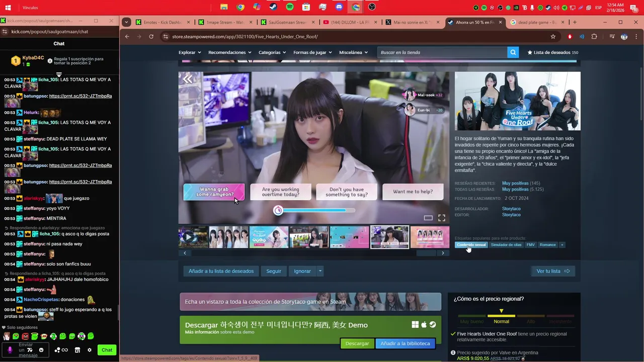The width and height of the screenshot is (644, 362).
Task: Click the Simulador de citas tag
Action: [506, 245]
